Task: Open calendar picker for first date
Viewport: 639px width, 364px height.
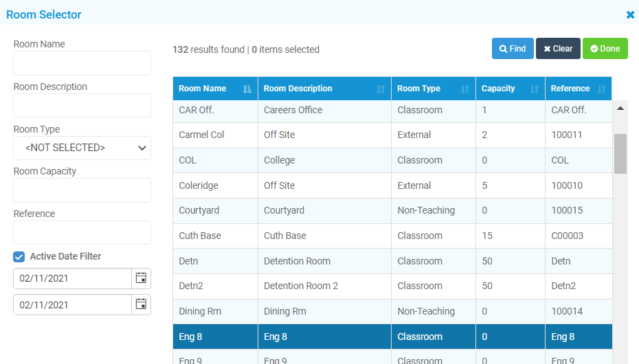Action: click(x=141, y=278)
